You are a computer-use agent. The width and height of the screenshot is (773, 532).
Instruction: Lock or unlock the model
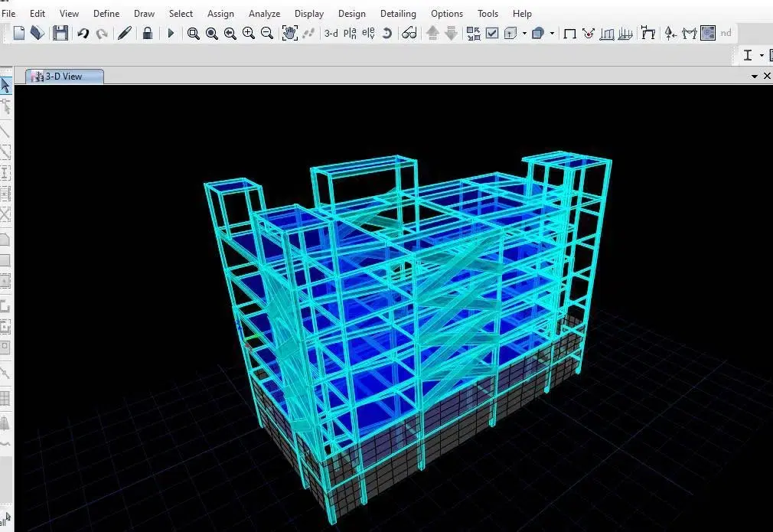point(148,33)
